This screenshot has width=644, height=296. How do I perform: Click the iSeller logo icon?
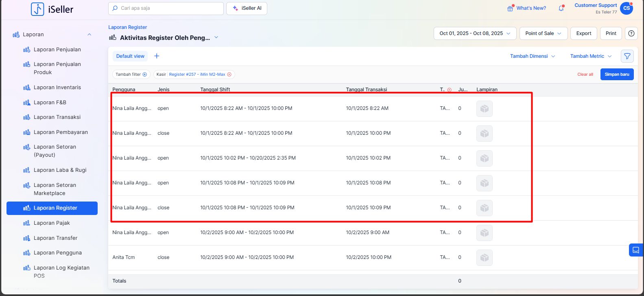click(37, 9)
